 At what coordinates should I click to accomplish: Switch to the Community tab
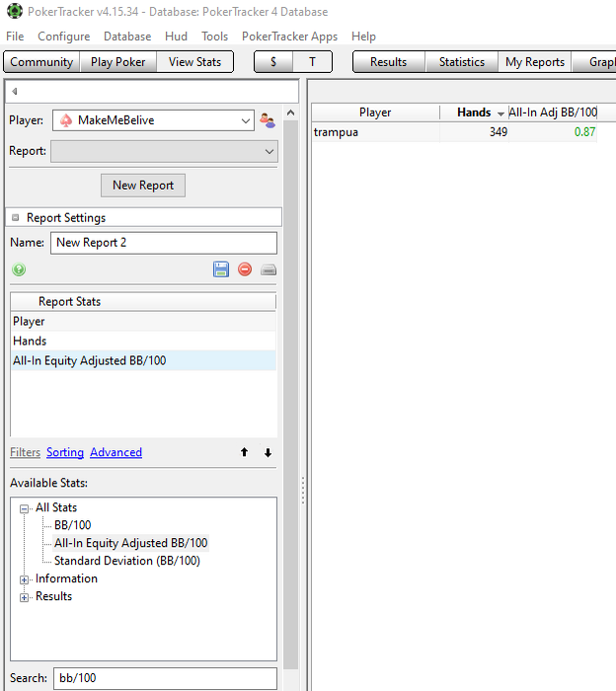[41, 61]
